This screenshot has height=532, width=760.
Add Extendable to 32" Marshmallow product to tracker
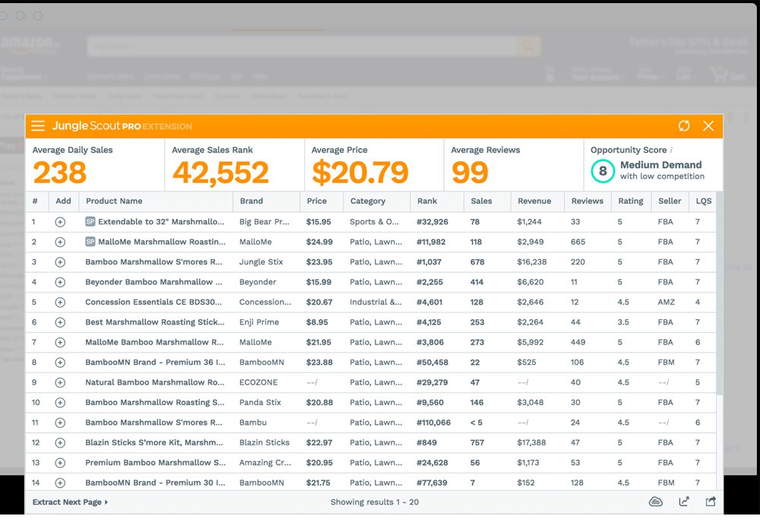[x=60, y=222]
